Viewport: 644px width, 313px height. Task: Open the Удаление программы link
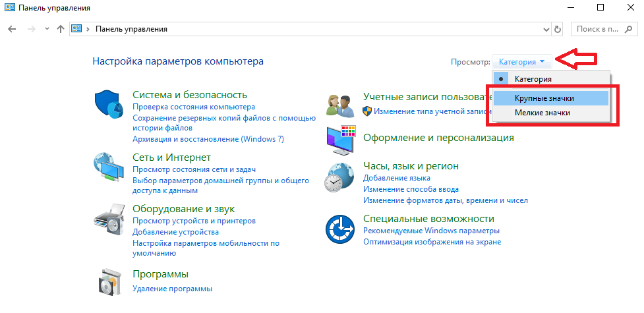(x=172, y=289)
